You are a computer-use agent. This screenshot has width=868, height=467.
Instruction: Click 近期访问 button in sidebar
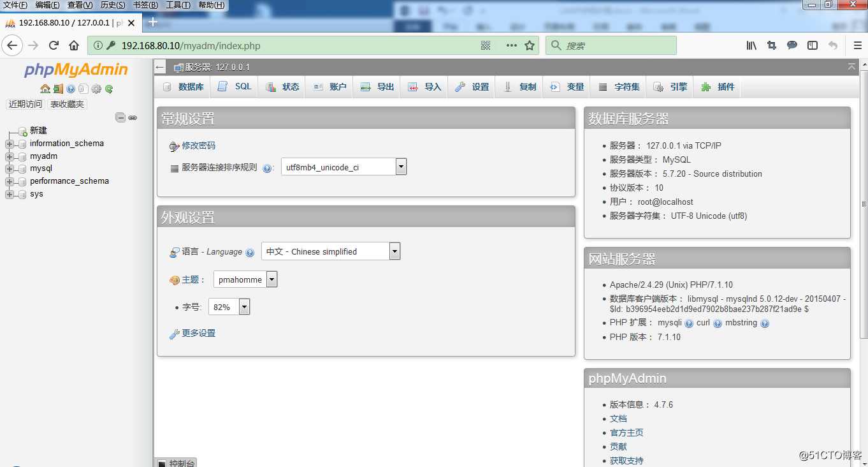coord(25,105)
